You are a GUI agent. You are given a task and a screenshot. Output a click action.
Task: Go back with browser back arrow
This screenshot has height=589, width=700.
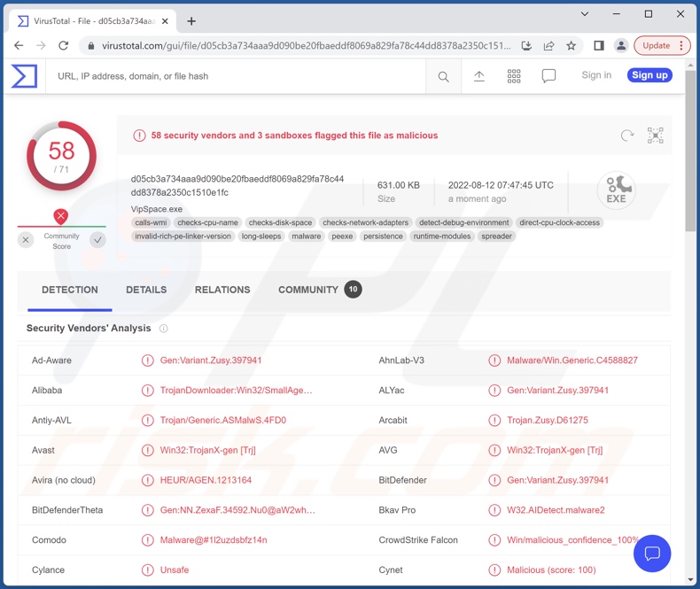click(19, 45)
